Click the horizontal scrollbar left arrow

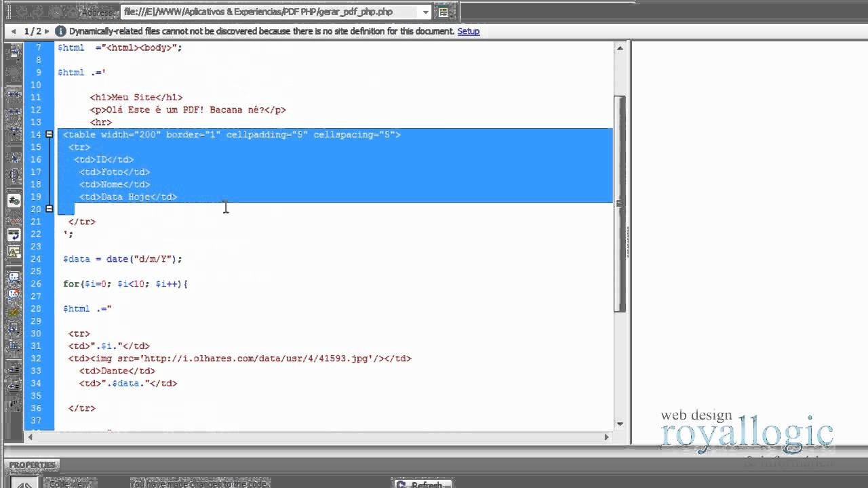coord(30,437)
